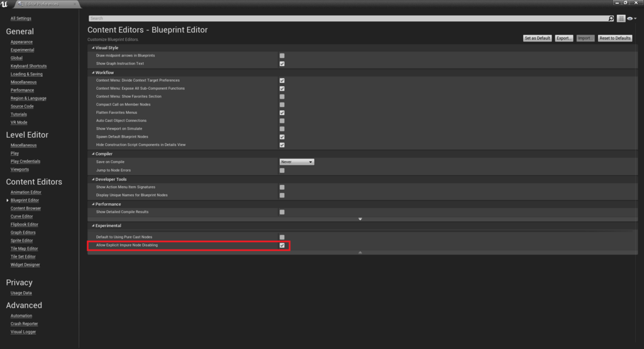Collapse the Compiler section
This screenshot has width=644, height=349.
(x=93, y=154)
